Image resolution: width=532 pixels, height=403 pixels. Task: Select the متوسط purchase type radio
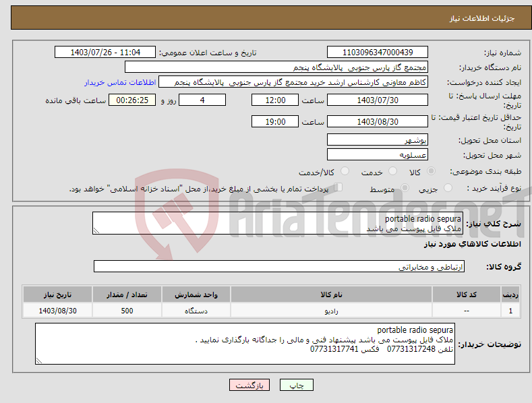coord(405,187)
